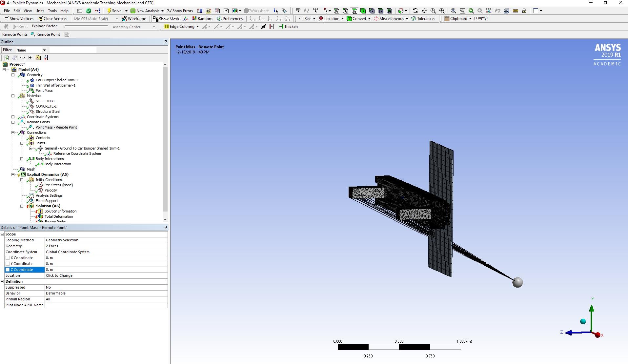Click the Tolerances button
This screenshot has height=364, width=628.
tap(423, 19)
